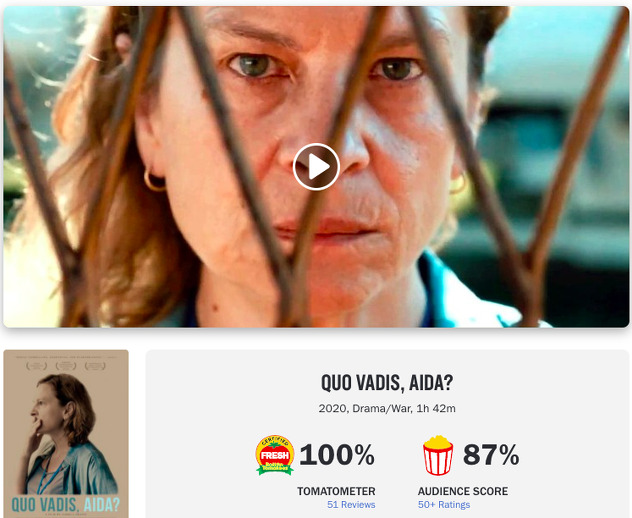Click the red popcorn bucket icon
632x518 pixels.
click(x=438, y=455)
